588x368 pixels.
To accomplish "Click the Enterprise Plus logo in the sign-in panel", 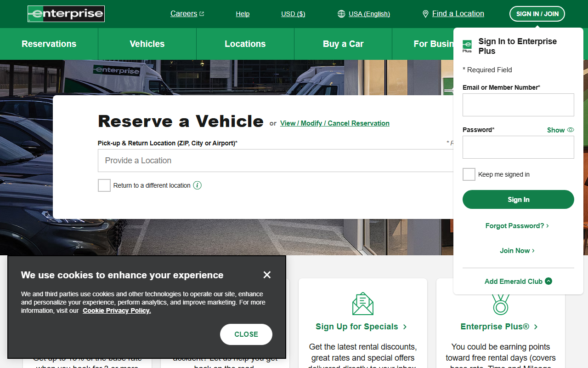I will [467, 46].
